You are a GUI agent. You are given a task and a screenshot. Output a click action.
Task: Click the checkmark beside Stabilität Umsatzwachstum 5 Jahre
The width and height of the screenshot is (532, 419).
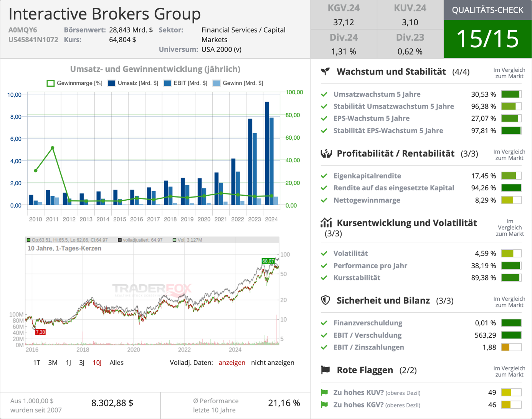[x=324, y=106]
